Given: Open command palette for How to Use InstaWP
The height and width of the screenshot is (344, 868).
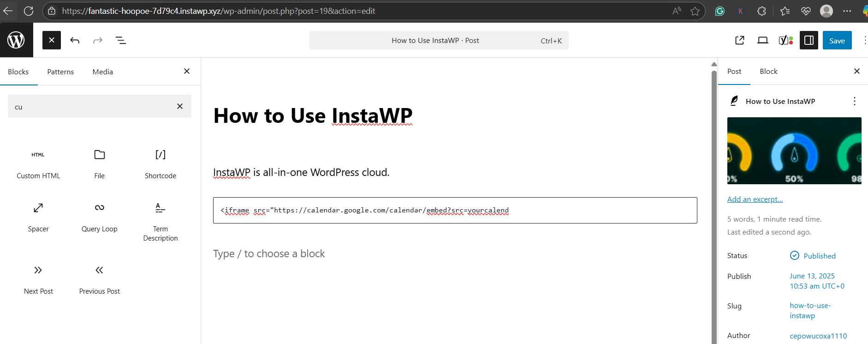Looking at the screenshot, I should (439, 40).
